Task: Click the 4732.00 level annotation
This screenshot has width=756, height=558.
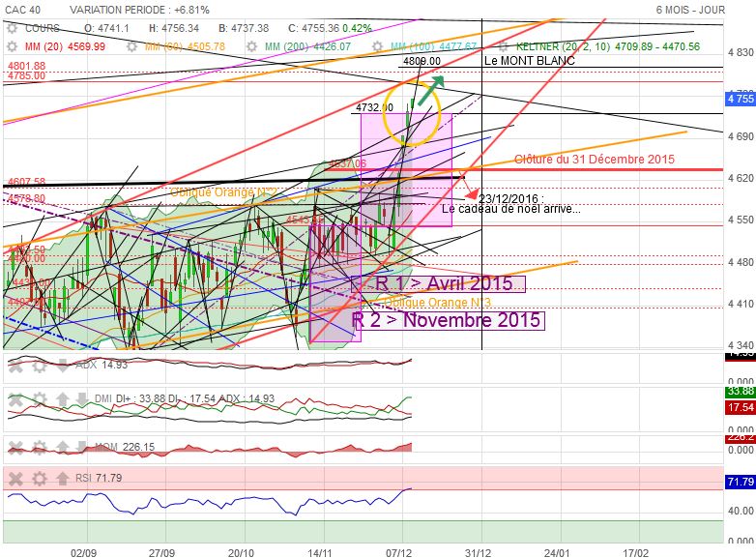Action: click(x=374, y=107)
